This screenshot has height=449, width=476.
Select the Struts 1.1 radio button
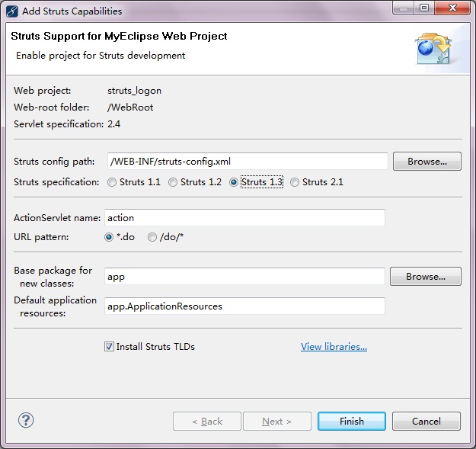pyautogui.click(x=113, y=182)
